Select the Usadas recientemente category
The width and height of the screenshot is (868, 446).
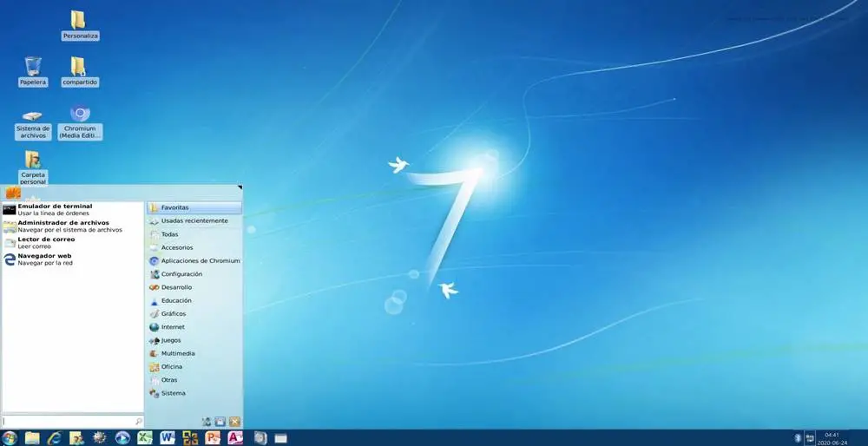click(194, 220)
